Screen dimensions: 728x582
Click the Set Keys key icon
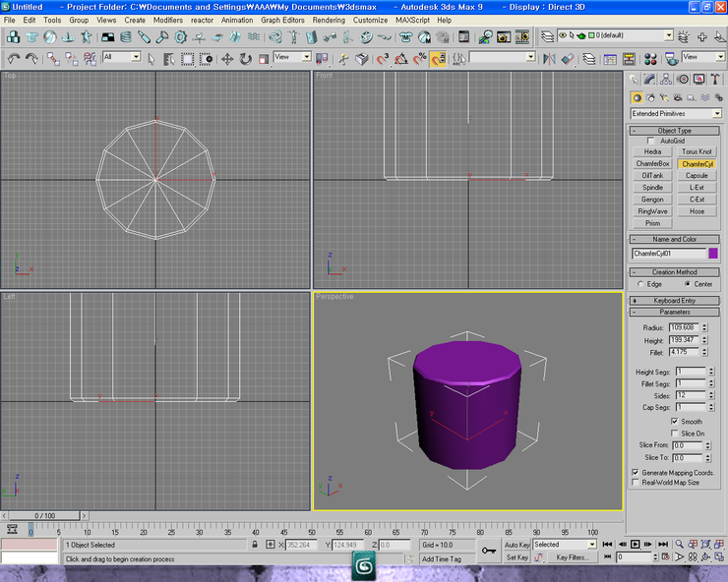(488, 551)
